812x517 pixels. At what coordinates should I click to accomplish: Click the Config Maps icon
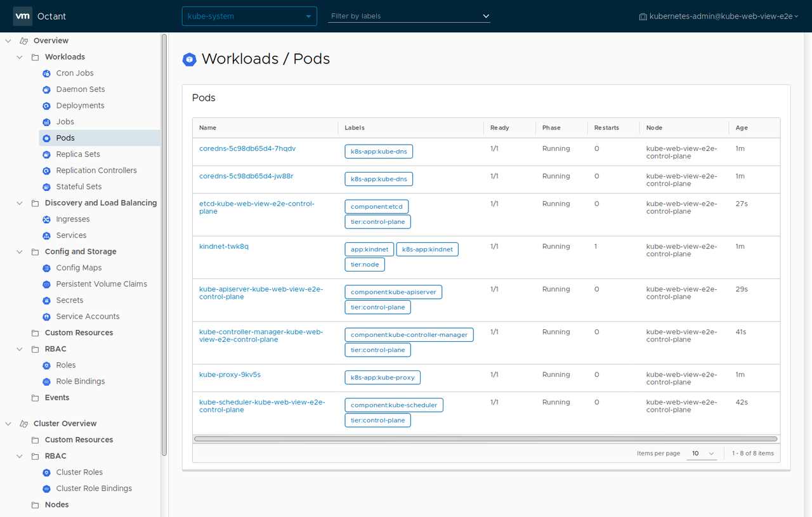tap(46, 267)
